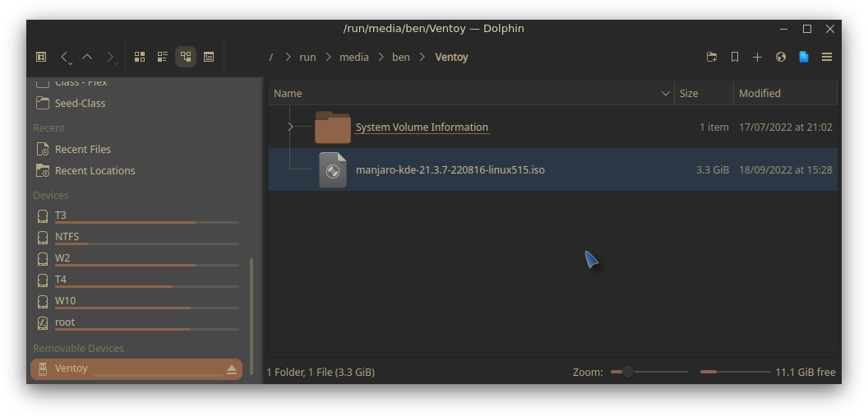
Task: Toggle the preview information panel icon
Action: (209, 57)
